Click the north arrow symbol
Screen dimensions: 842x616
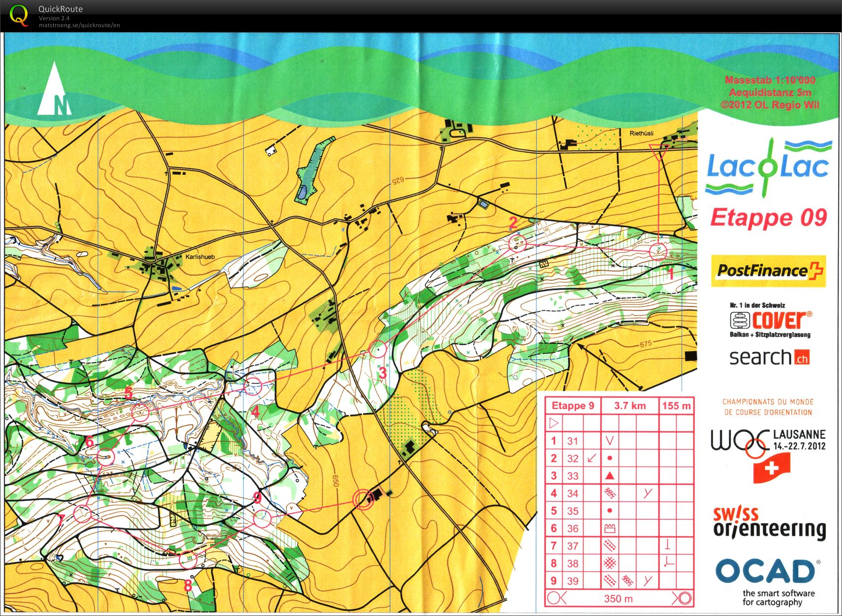[55, 90]
